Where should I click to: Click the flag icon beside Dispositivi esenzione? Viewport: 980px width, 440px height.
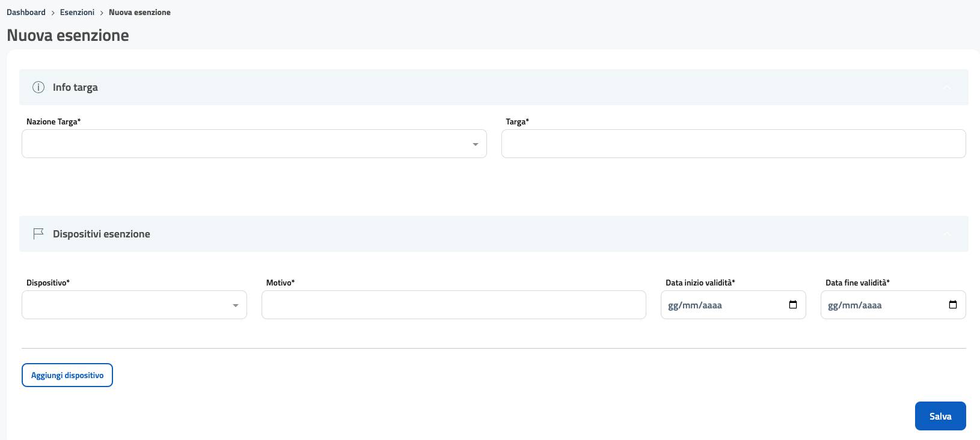[38, 234]
